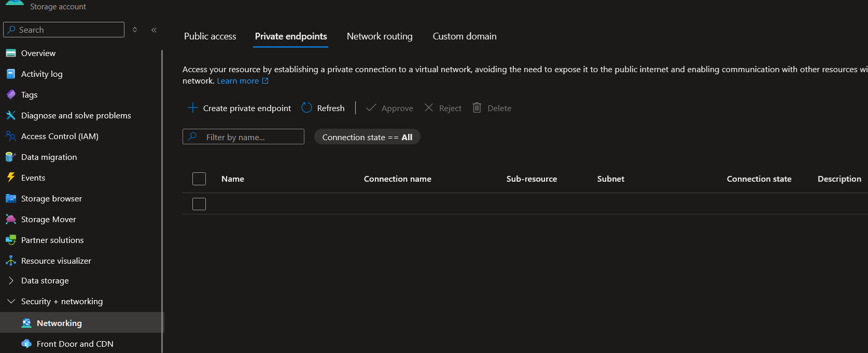868x353 pixels.
Task: Click the Description column header
Action: 839,179
